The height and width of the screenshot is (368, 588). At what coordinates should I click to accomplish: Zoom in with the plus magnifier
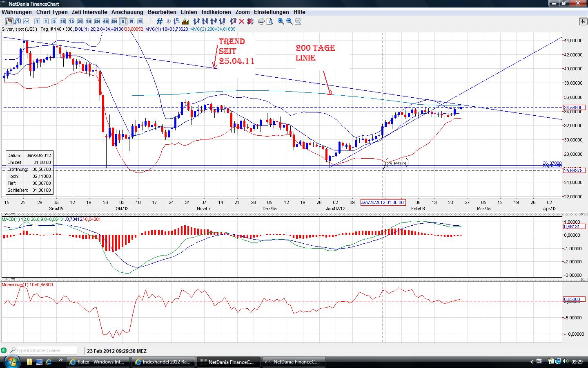[281, 21]
